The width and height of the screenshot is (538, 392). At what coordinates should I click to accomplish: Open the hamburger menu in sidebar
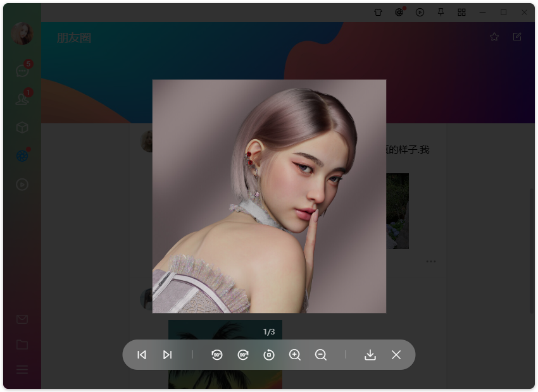[22, 369]
